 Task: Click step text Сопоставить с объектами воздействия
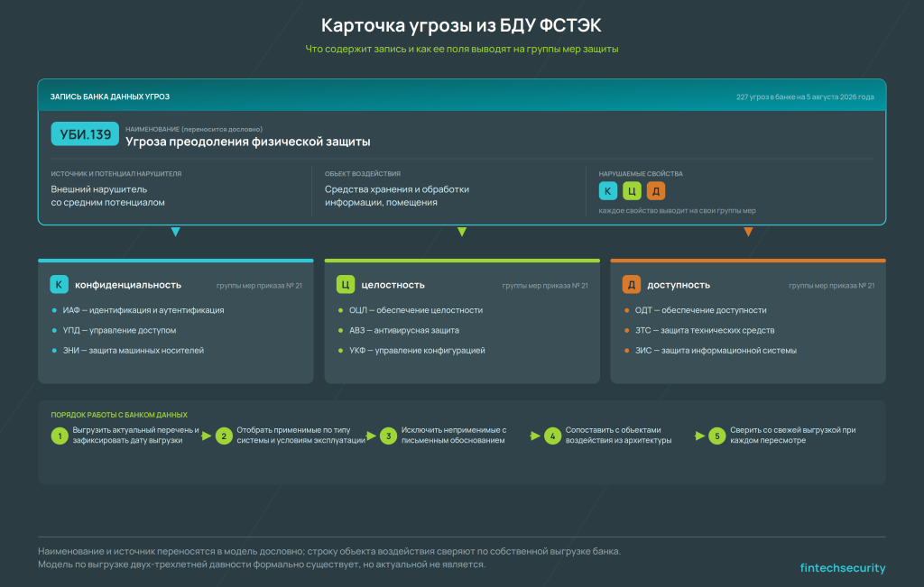click(618, 436)
